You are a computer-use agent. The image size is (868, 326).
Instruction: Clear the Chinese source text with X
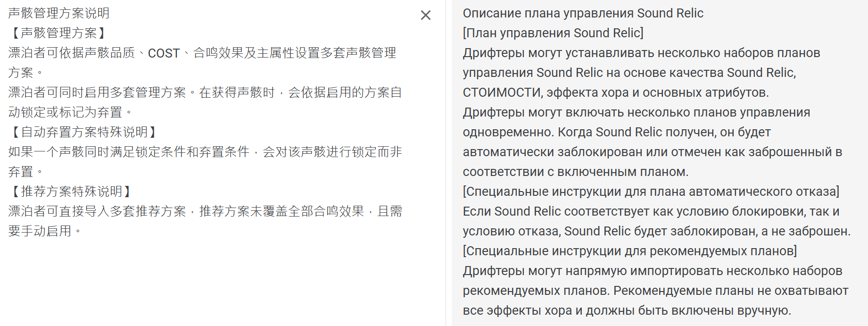coord(425,16)
